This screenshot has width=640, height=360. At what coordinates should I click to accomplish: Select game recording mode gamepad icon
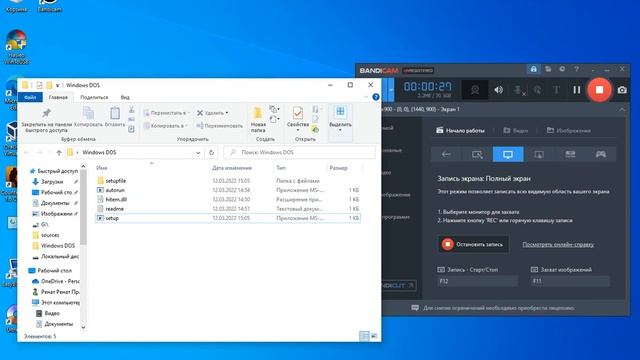click(600, 154)
